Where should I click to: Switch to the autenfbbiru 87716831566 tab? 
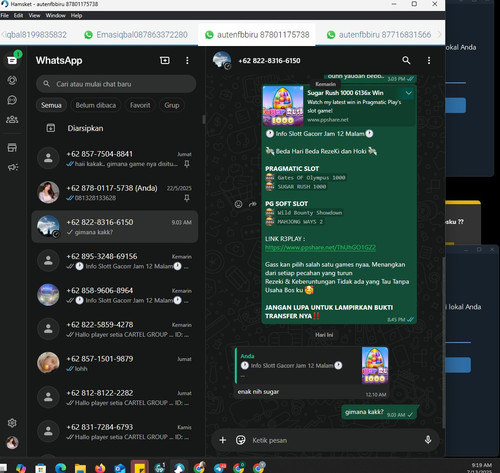(379, 35)
